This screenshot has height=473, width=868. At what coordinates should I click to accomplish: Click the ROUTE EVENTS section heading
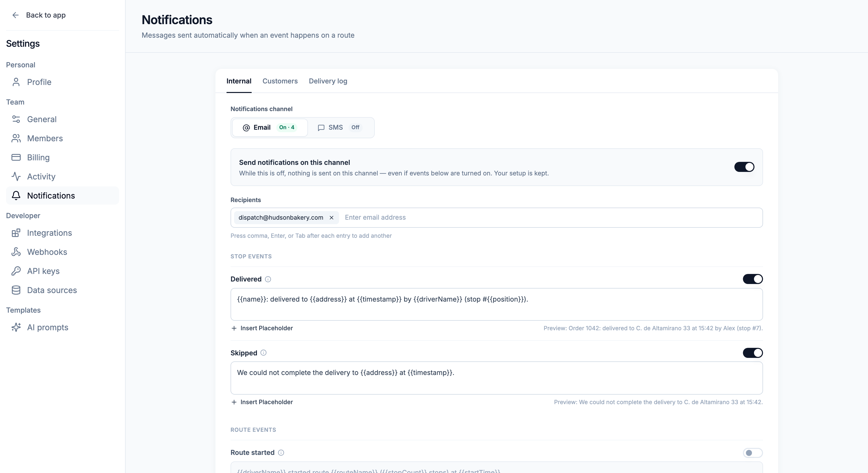click(x=253, y=430)
